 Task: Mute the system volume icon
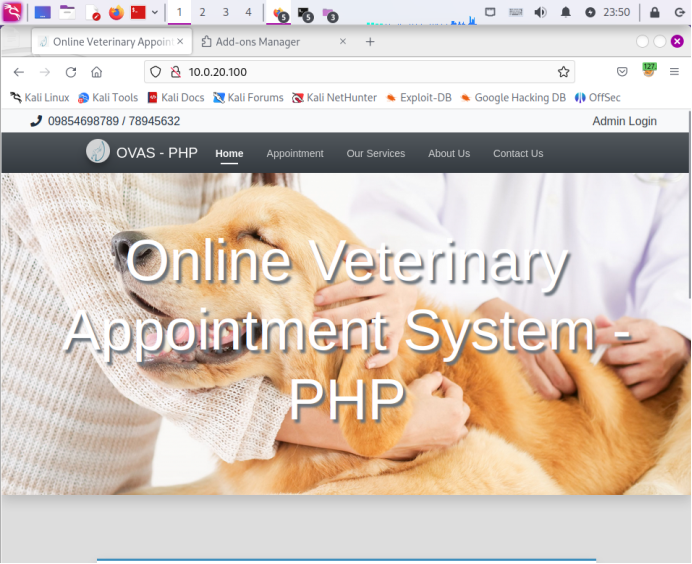pyautogui.click(x=541, y=12)
